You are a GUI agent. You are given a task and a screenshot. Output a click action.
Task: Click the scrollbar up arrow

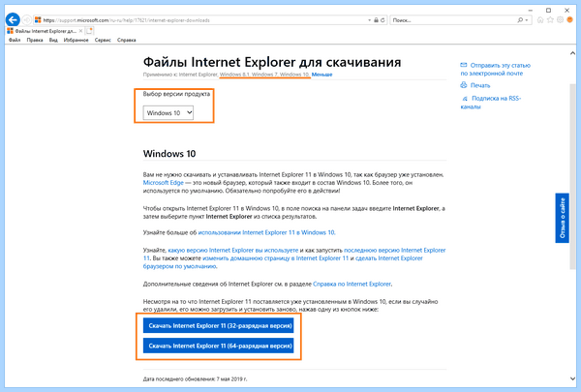tap(573, 54)
